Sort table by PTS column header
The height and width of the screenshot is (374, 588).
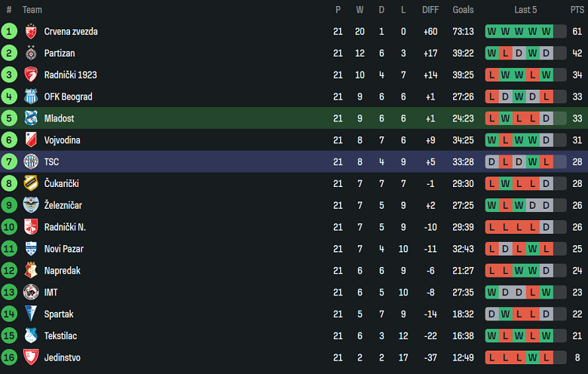pos(577,10)
